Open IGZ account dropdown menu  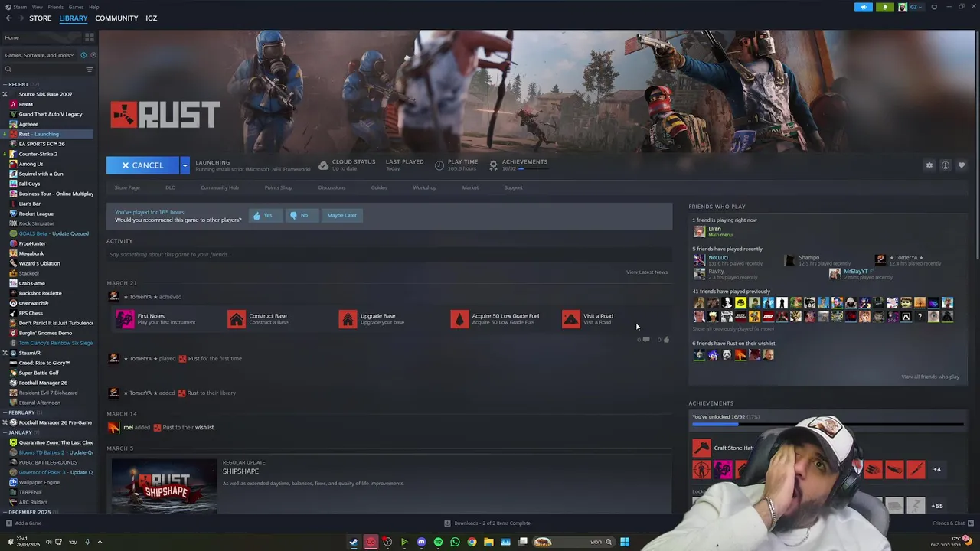pyautogui.click(x=913, y=7)
